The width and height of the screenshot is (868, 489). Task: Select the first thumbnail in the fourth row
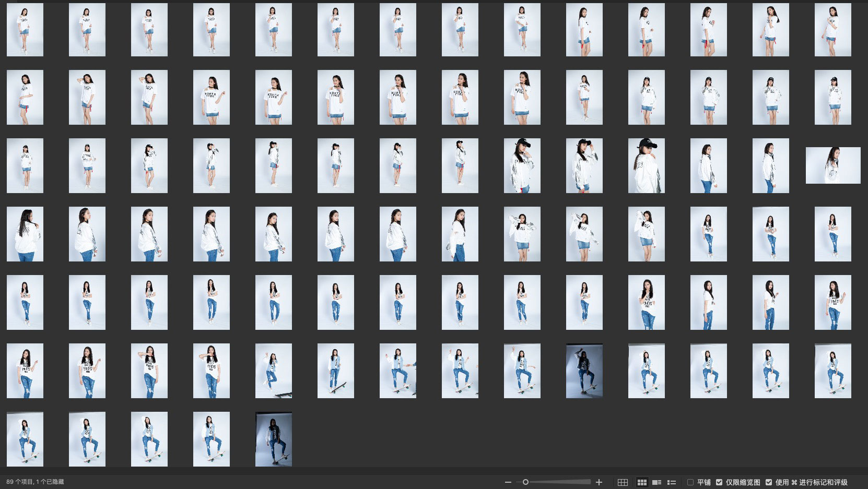point(25,234)
